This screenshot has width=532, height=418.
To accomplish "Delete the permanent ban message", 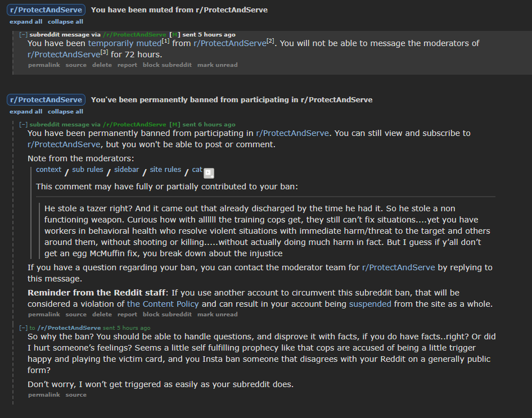I will [x=101, y=314].
